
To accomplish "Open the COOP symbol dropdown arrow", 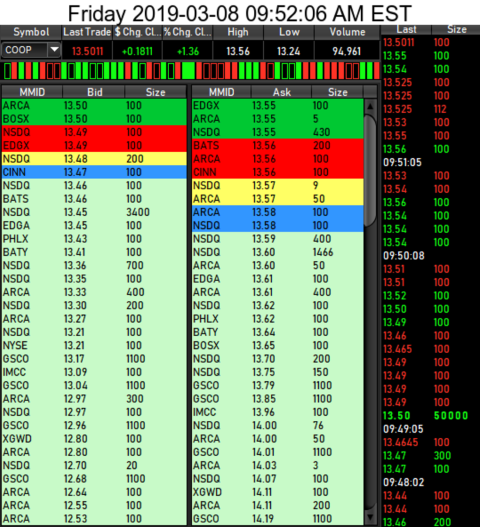I will tap(54, 50).
